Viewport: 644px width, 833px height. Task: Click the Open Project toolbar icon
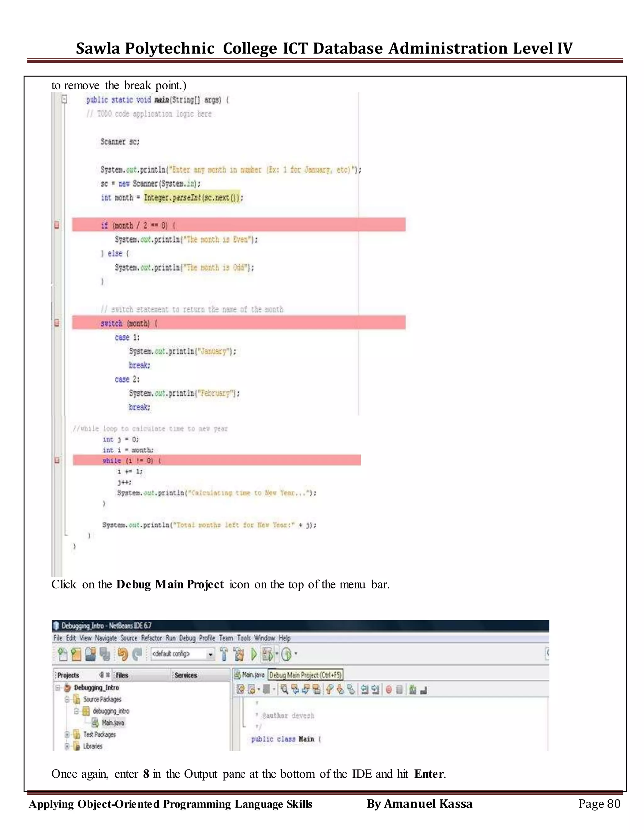tap(91, 654)
